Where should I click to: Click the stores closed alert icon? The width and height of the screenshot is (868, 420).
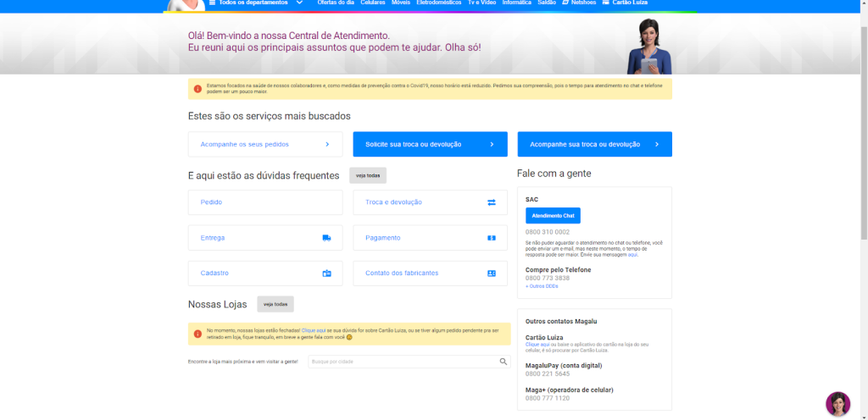coord(198,334)
